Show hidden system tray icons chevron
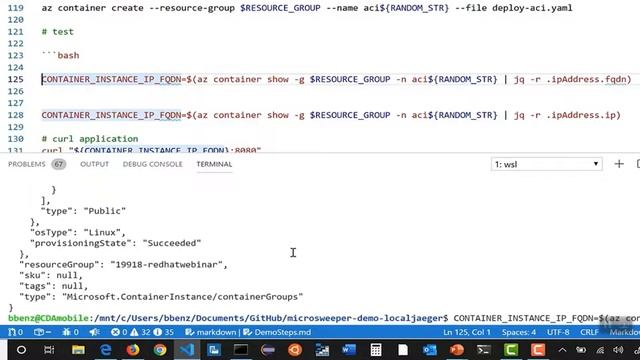Viewport: 640px width, 360px height. click(x=562, y=350)
